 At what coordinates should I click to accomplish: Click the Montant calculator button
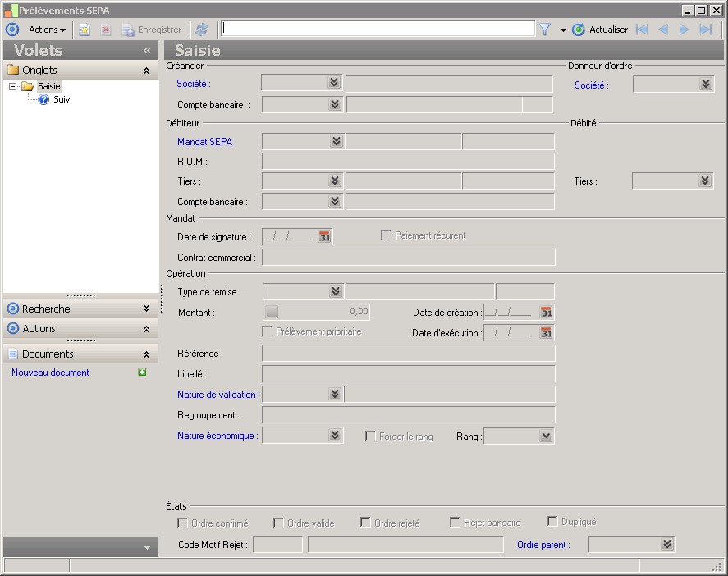pyautogui.click(x=272, y=312)
